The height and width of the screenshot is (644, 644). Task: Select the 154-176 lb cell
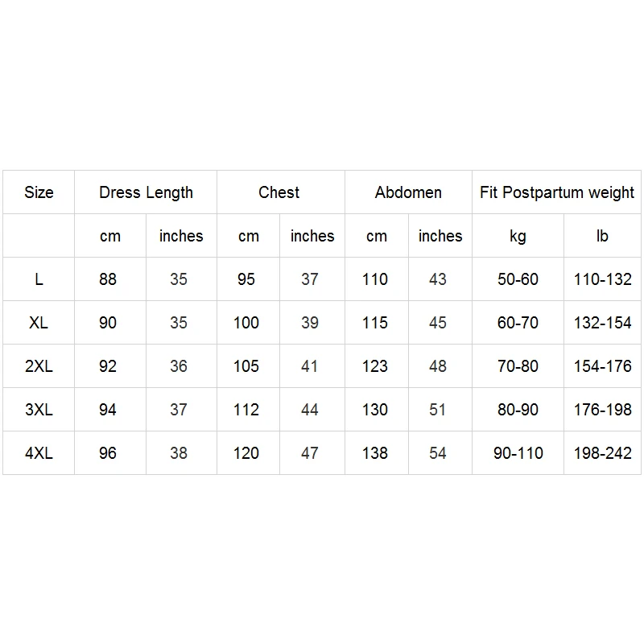click(602, 366)
